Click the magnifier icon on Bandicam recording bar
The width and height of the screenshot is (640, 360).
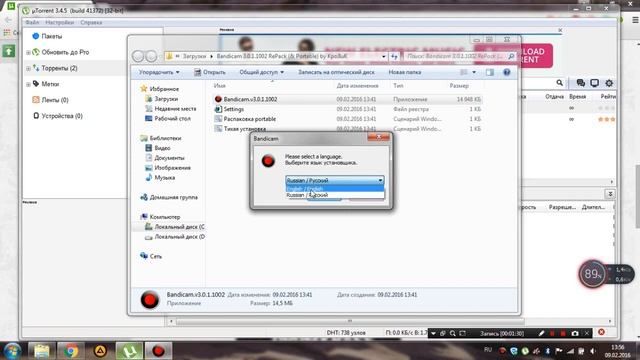[453, 333]
